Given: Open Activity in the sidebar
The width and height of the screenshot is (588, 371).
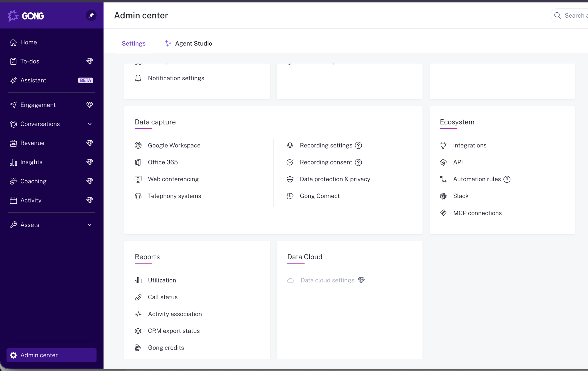Looking at the screenshot, I should [31, 200].
